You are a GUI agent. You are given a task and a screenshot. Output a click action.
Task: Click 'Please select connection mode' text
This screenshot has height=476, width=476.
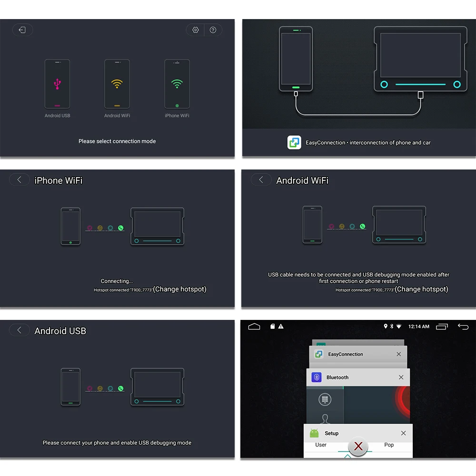pos(117,141)
